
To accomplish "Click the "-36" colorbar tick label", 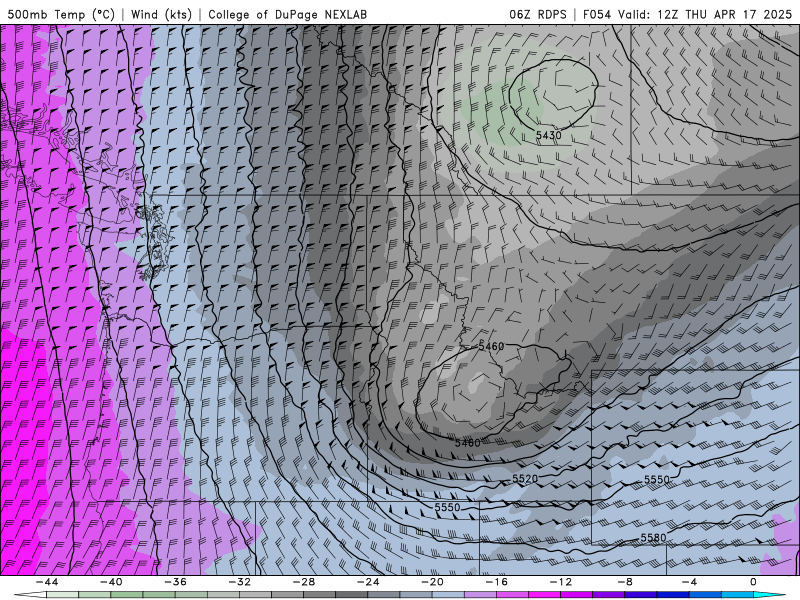I will click(176, 582).
